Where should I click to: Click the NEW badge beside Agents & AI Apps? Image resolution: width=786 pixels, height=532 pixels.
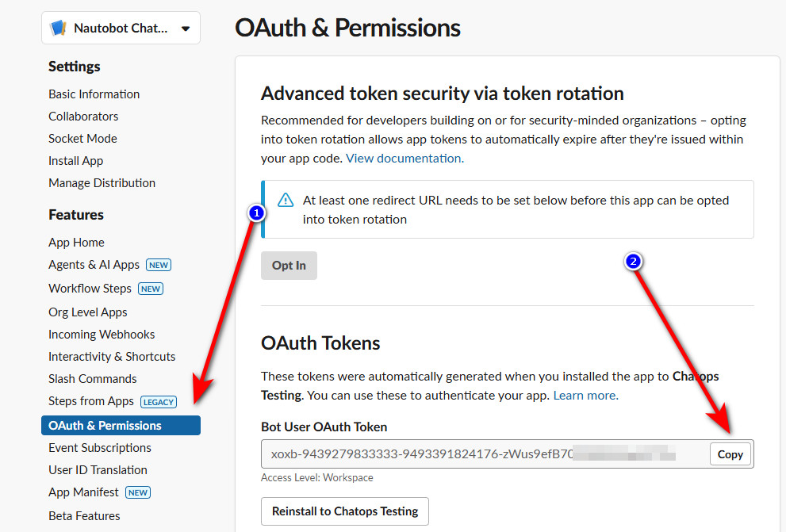click(x=159, y=265)
